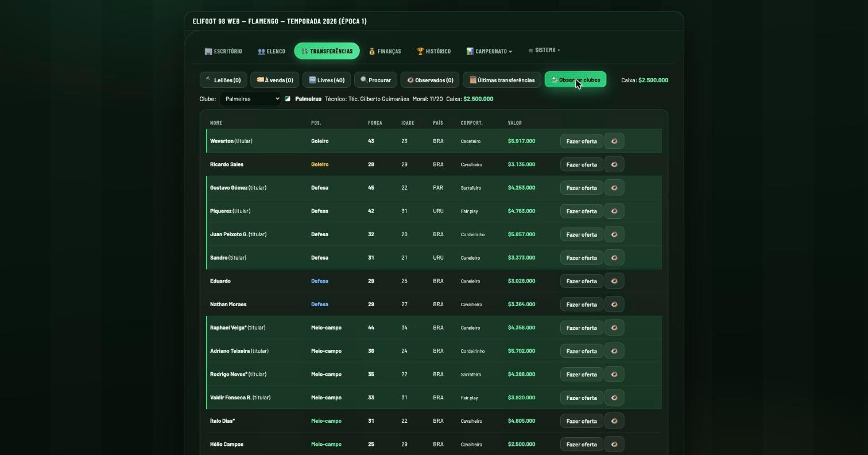Make an offer for Weverton
The height and width of the screenshot is (455, 868).
(x=582, y=141)
